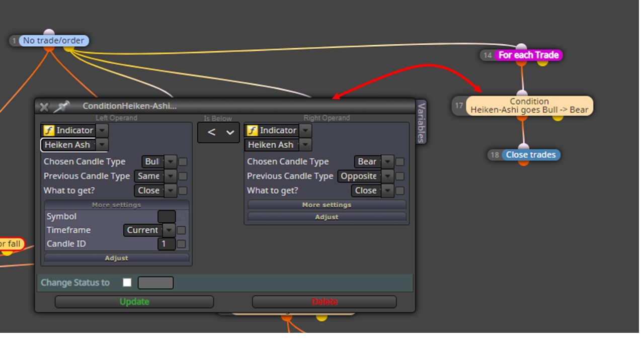644x362 pixels.
Task: Close the Condition Heiken-Ashi dialog with X
Action: [x=44, y=107]
